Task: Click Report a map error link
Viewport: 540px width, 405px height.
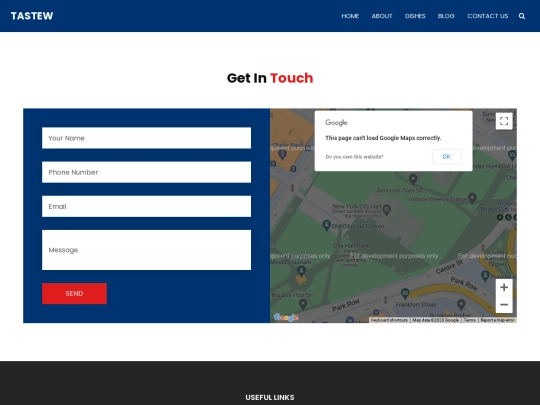Action: pyautogui.click(x=497, y=320)
